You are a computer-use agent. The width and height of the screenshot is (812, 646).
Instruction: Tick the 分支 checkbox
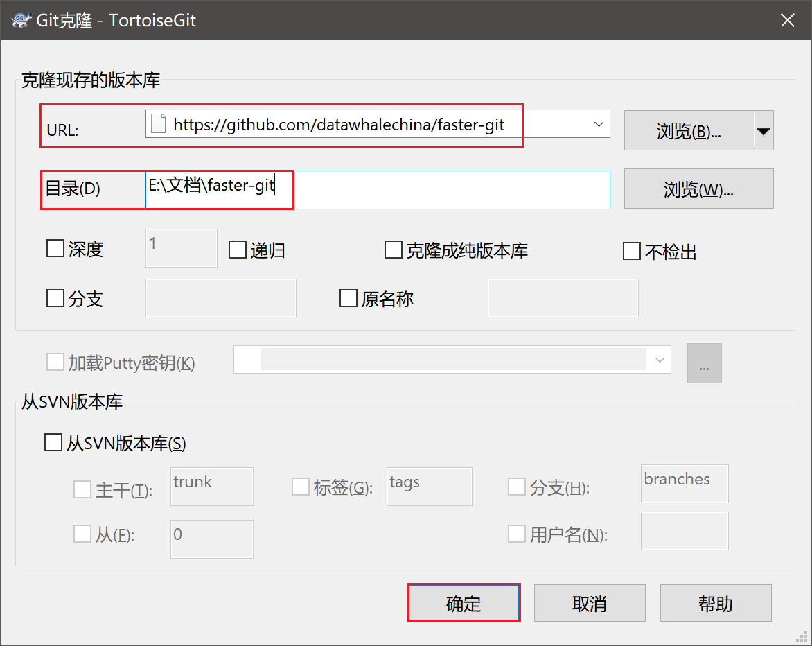pyautogui.click(x=55, y=299)
